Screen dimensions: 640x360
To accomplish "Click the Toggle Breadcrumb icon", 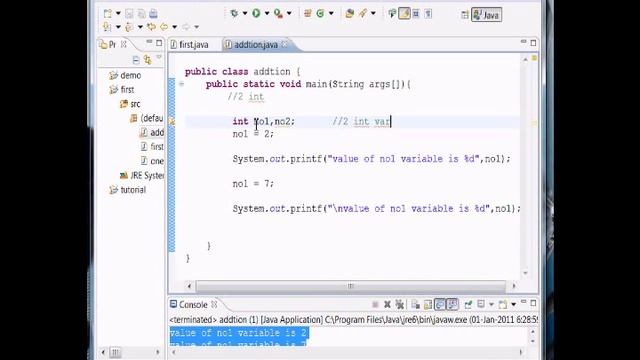I will pos(392,14).
